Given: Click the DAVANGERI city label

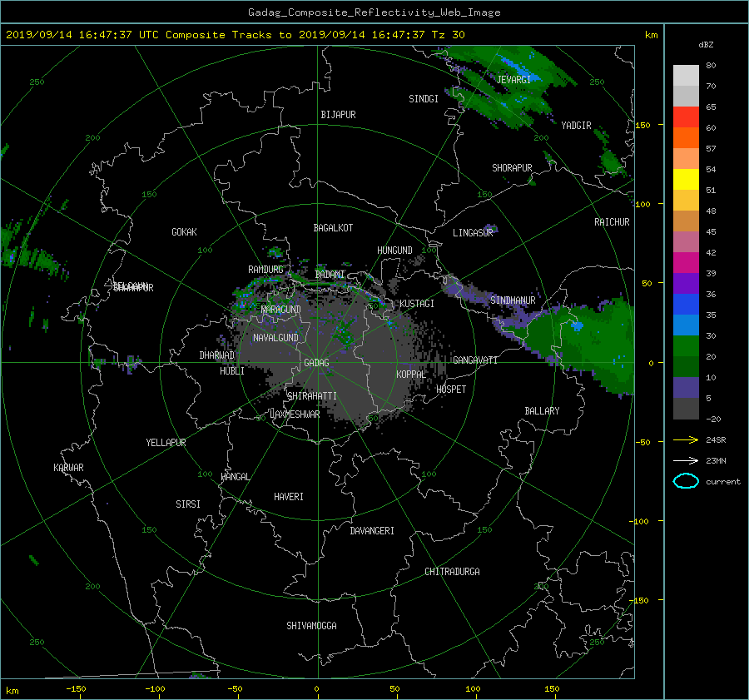Looking at the screenshot, I should click(372, 531).
